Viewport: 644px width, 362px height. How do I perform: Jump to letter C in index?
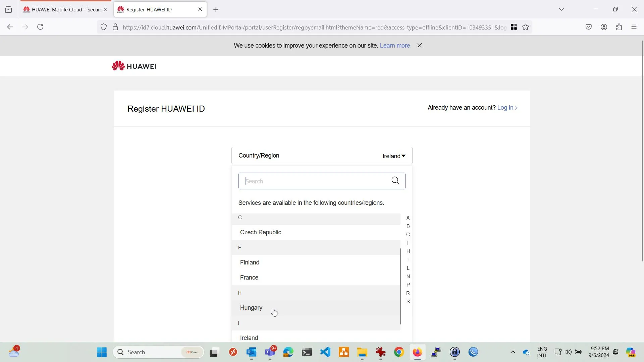coord(408,235)
